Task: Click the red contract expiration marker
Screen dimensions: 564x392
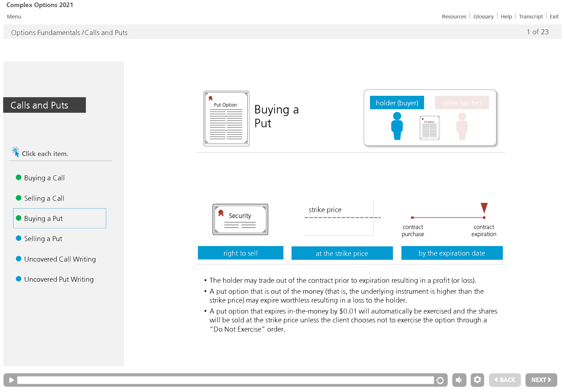Action: tap(484, 208)
